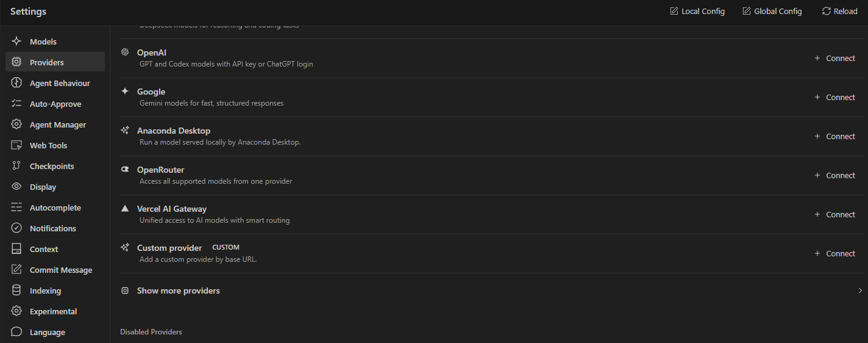Click the Google Gemini star icon

(x=125, y=92)
